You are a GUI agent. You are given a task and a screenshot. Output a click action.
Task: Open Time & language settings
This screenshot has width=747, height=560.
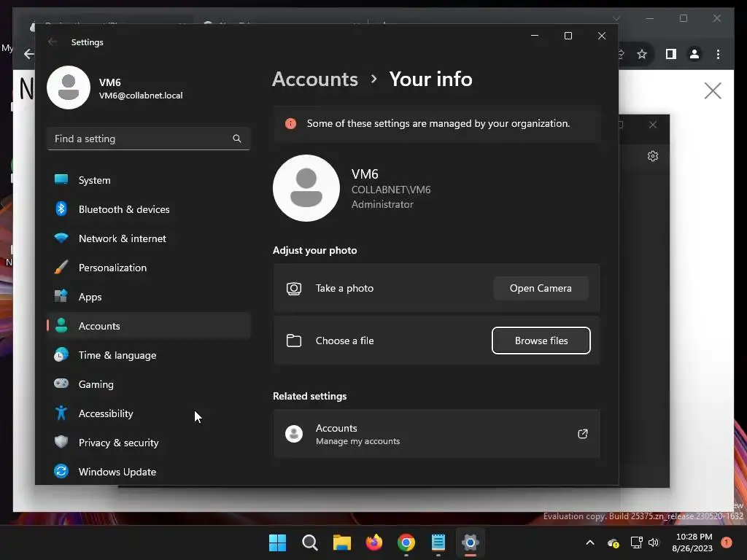point(149,355)
